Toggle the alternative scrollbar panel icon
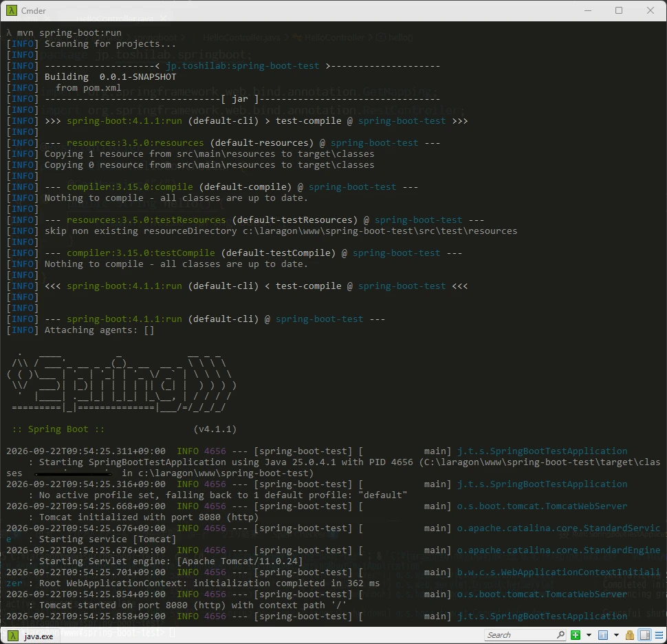667x644 pixels. click(x=645, y=635)
